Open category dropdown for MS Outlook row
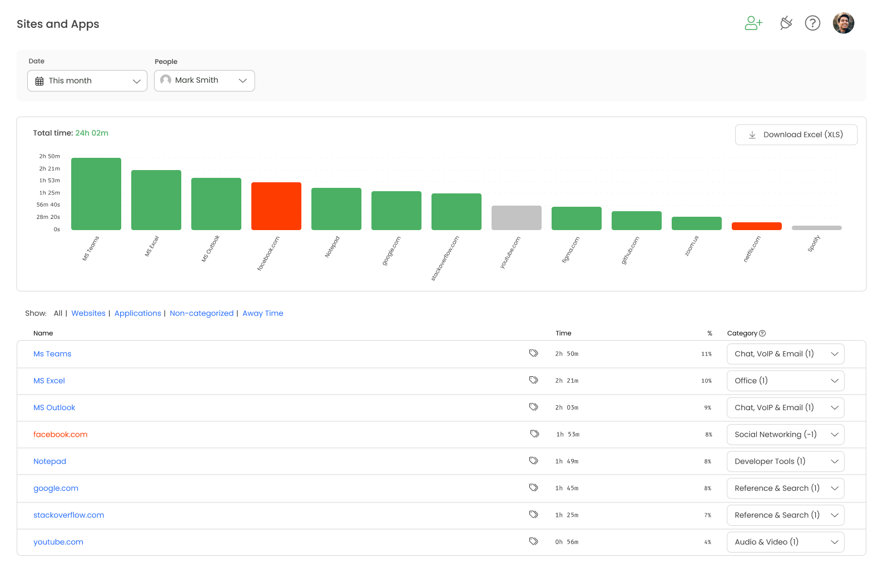 [785, 407]
